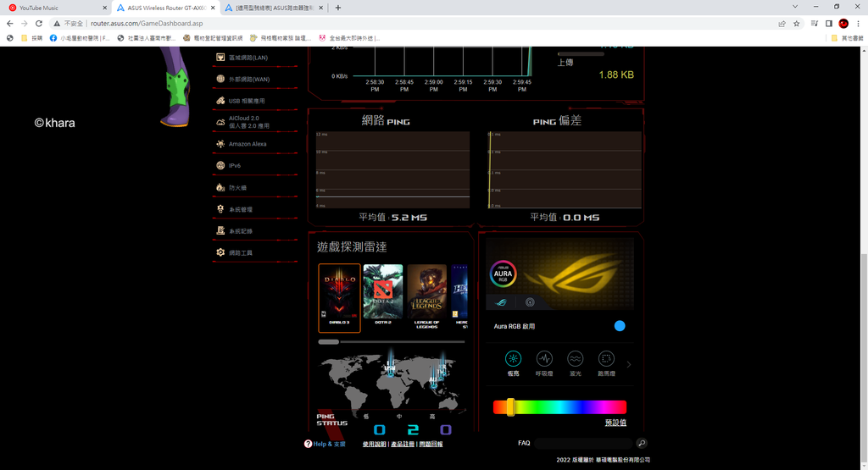Click the page vertical scrollbar thumb
This screenshot has height=470, width=868.
(x=864, y=357)
